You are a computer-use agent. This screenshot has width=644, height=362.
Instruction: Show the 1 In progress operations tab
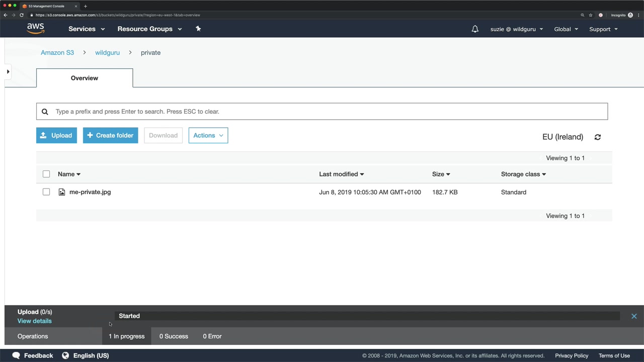[x=126, y=336]
